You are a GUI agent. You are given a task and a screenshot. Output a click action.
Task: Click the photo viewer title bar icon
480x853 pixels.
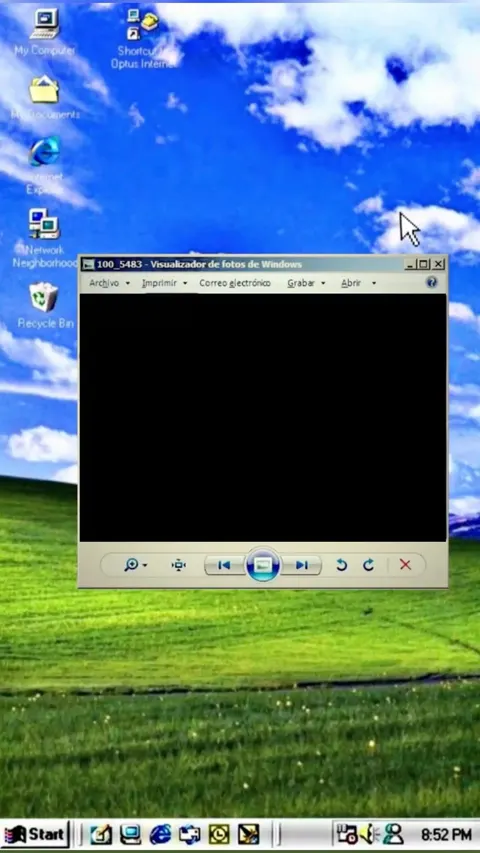tap(88, 265)
